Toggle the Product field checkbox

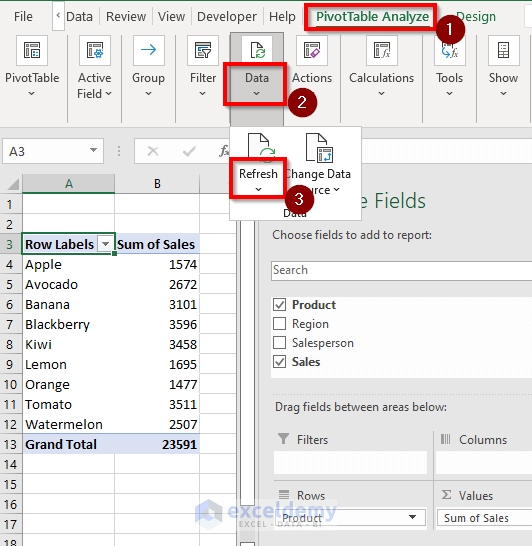click(x=280, y=304)
